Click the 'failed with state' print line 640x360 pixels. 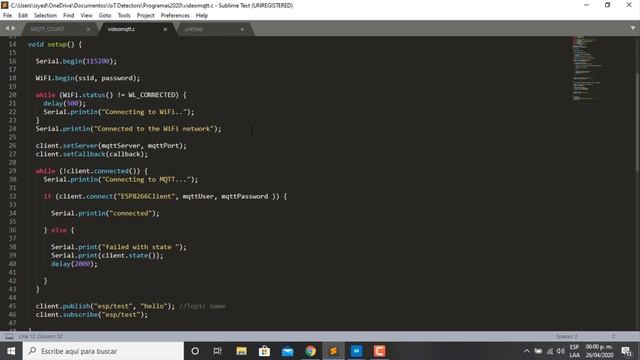(119, 247)
